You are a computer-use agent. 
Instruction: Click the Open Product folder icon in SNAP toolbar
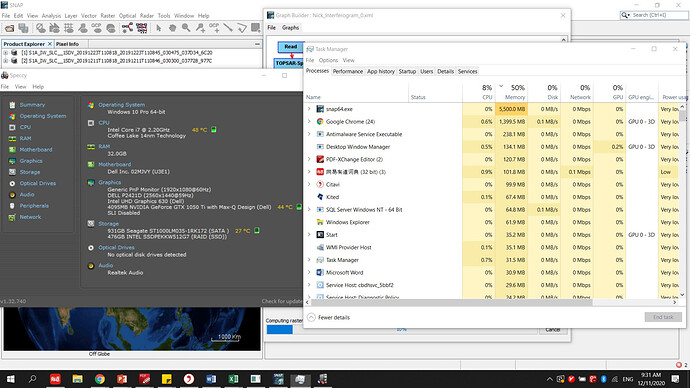pyautogui.click(x=9, y=28)
